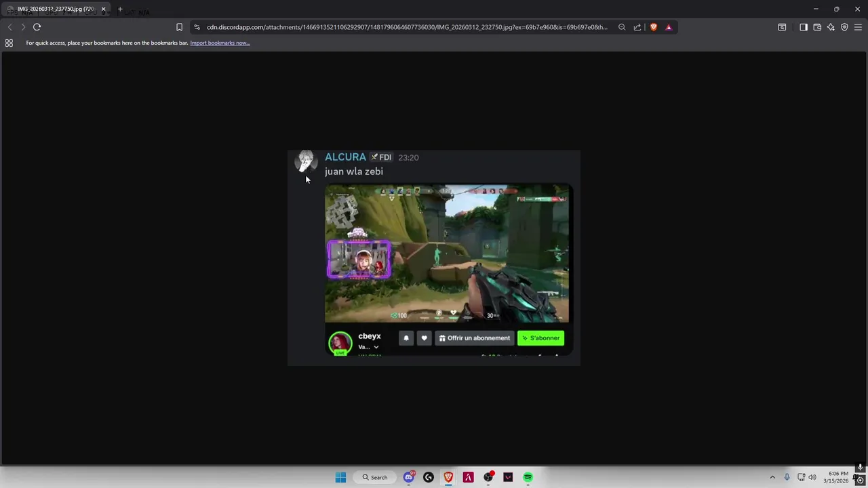Go back to the previous page

tap(9, 27)
